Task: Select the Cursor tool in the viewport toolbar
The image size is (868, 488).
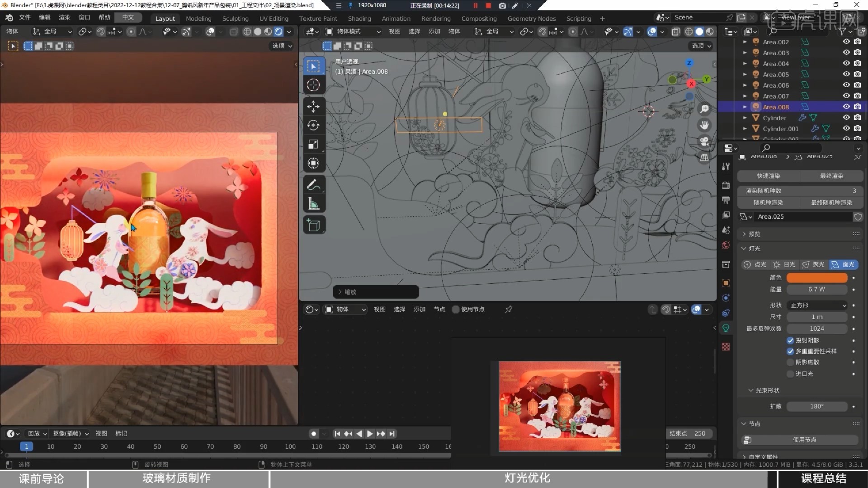Action: tap(313, 85)
